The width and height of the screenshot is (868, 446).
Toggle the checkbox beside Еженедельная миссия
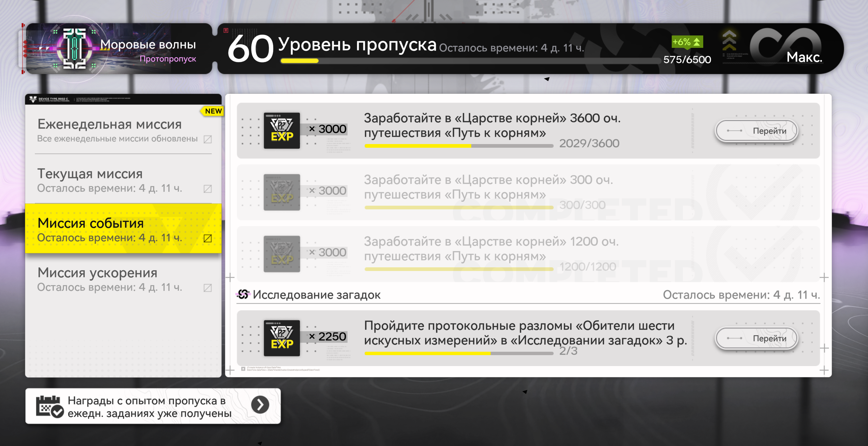click(208, 139)
